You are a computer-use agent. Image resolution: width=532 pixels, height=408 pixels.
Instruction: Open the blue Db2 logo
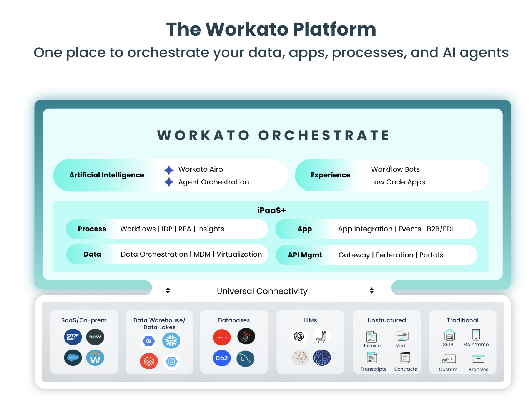click(x=222, y=358)
